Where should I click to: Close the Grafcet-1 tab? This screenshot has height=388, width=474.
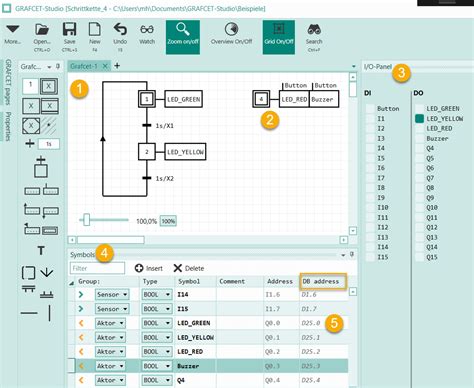(x=105, y=66)
